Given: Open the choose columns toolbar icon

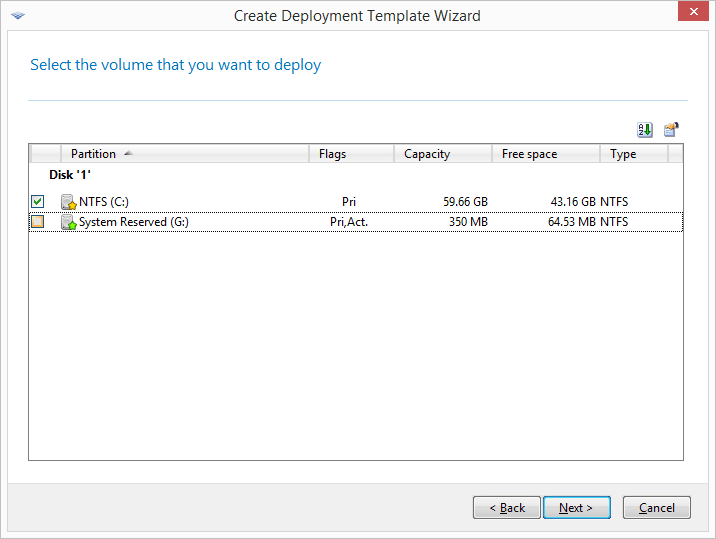Looking at the screenshot, I should tap(671, 130).
